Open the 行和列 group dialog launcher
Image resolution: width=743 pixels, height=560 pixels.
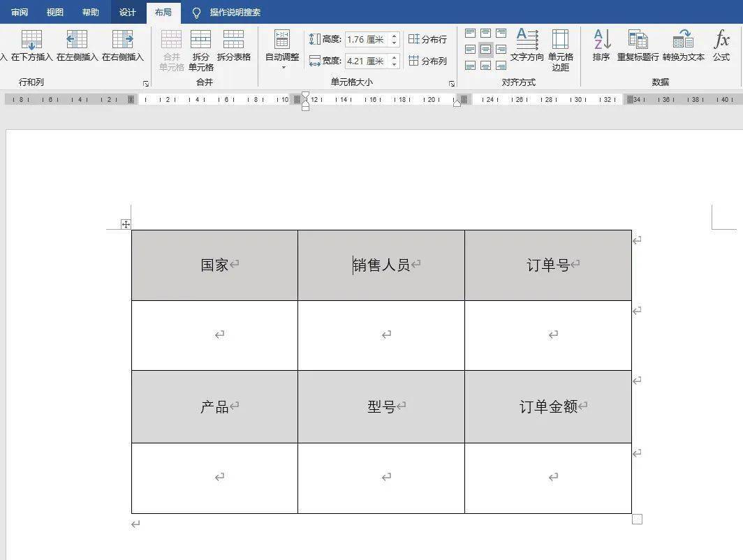pos(146,83)
